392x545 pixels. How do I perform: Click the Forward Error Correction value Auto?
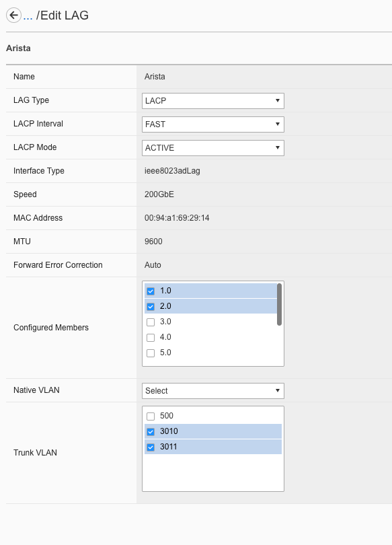point(153,265)
